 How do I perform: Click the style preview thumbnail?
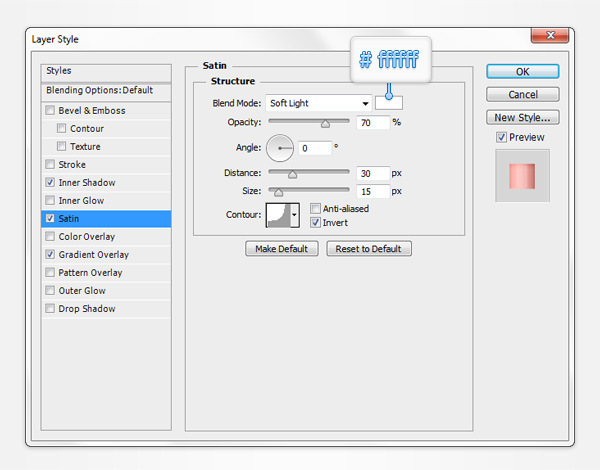522,175
